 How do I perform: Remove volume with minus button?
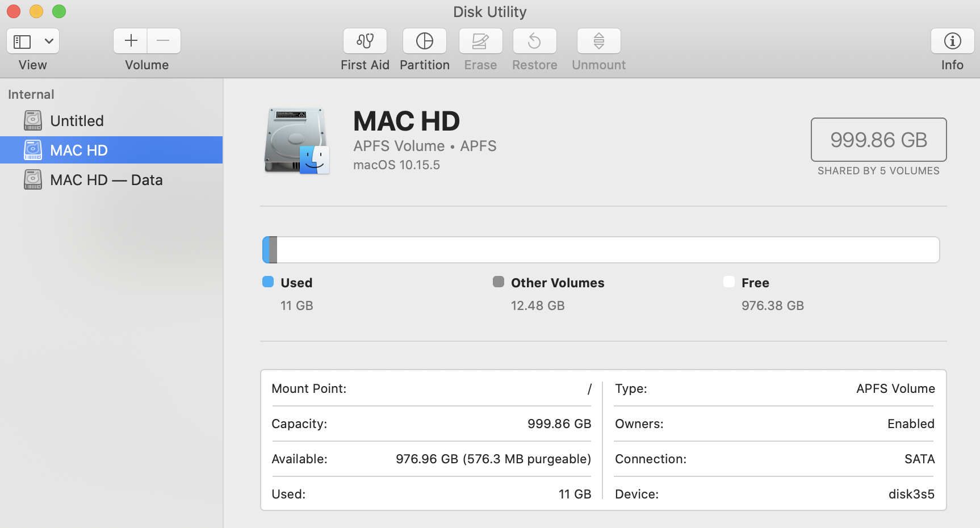[164, 41]
